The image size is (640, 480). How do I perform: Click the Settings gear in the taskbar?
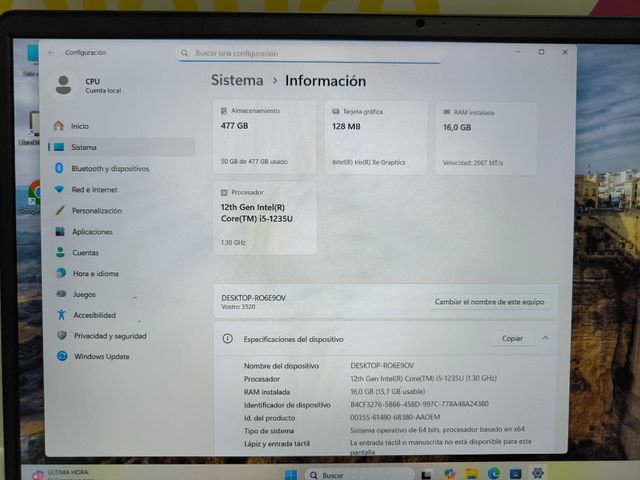click(x=538, y=473)
